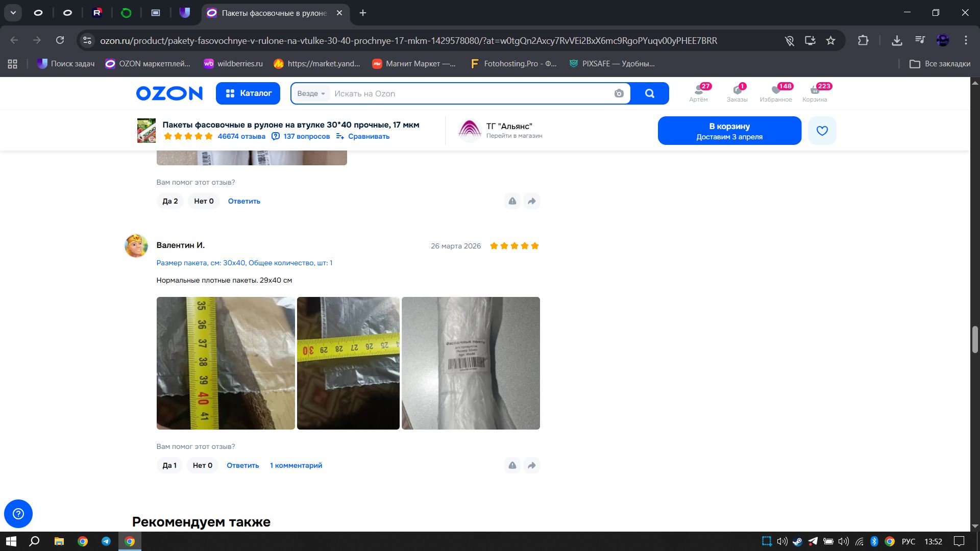The width and height of the screenshot is (980, 551).
Task: Vote Нет 0 on Валентин's review
Action: click(x=203, y=465)
